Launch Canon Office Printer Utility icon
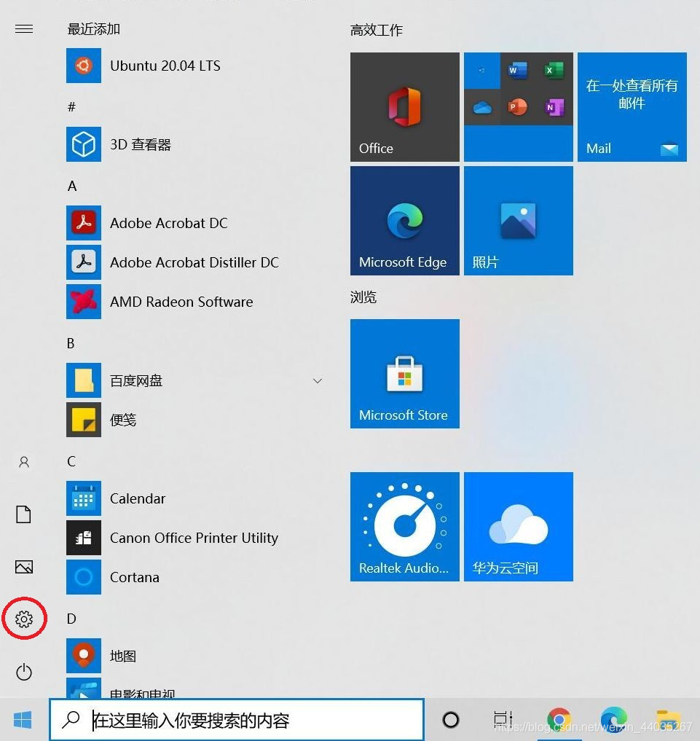 click(84, 538)
